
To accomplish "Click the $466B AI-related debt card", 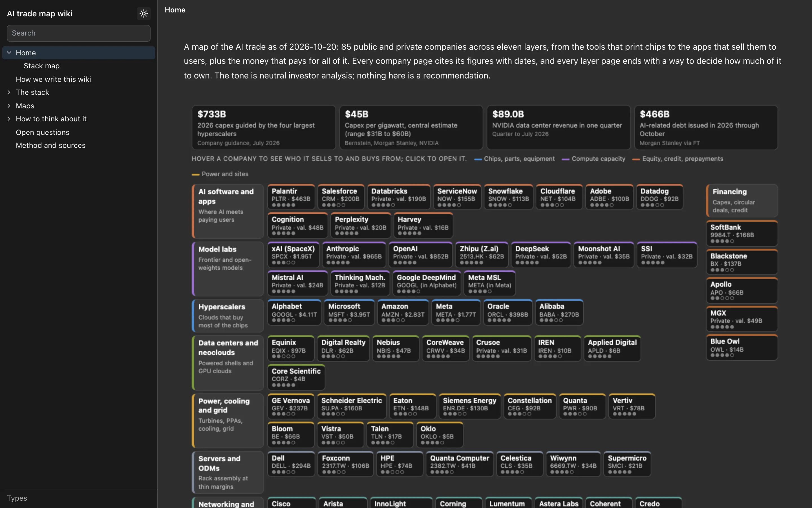I will coord(706,128).
